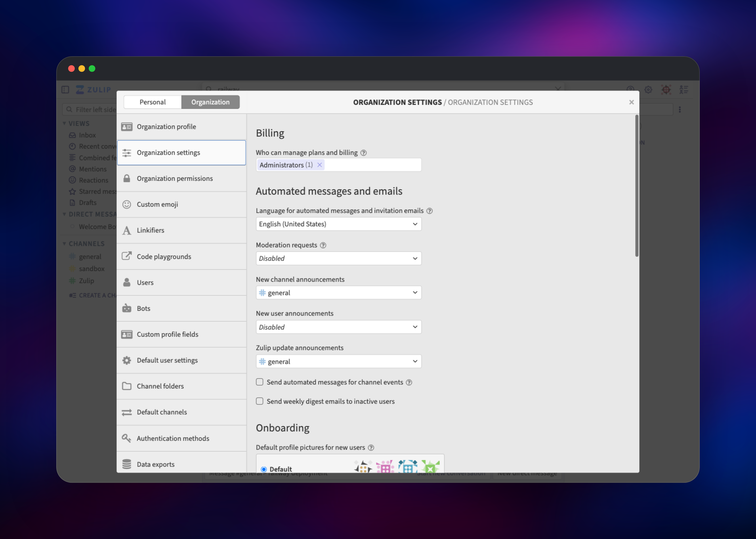Close the settings overlay with X
Screen dimensions: 756x539
click(632, 102)
